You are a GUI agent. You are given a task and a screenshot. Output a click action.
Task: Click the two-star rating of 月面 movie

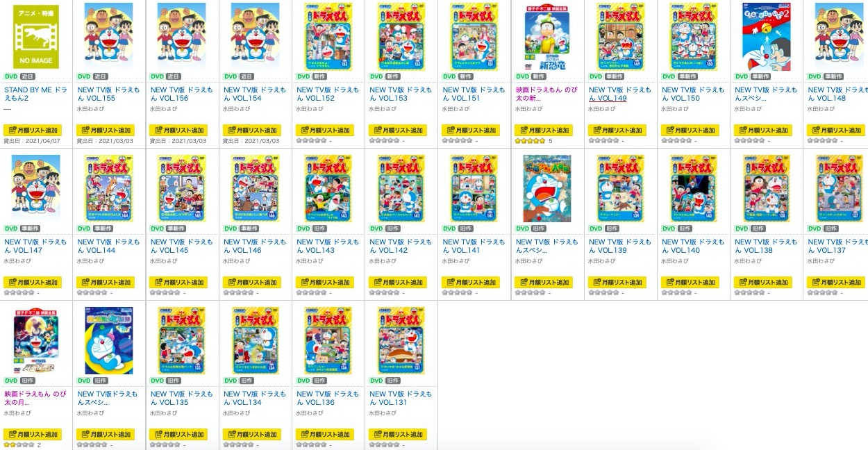19,444
